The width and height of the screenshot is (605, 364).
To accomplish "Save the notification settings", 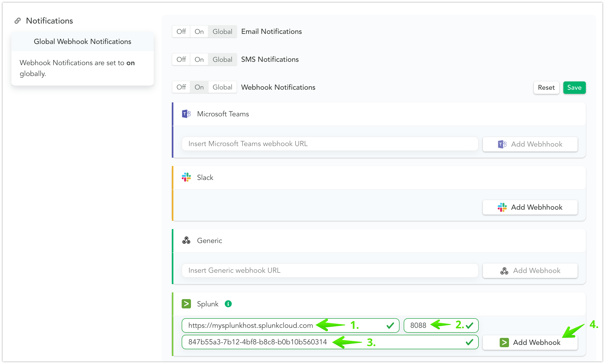I will click(x=574, y=88).
